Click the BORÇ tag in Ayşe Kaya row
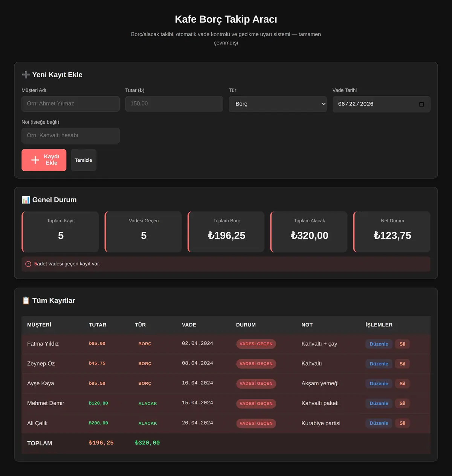 click(145, 384)
